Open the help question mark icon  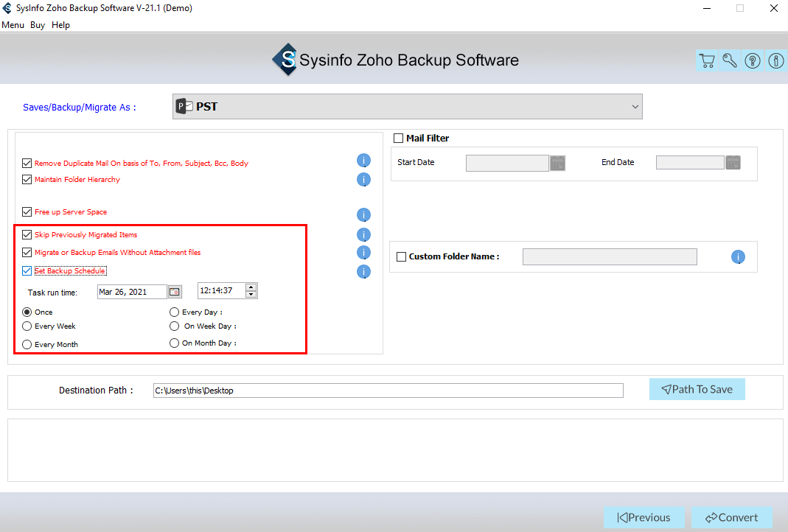pos(753,60)
